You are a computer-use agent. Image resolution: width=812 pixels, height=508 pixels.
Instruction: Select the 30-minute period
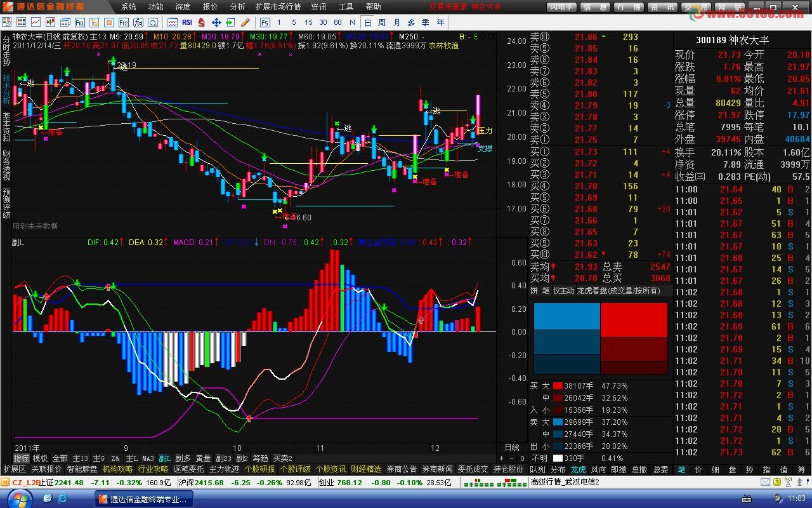click(x=323, y=22)
